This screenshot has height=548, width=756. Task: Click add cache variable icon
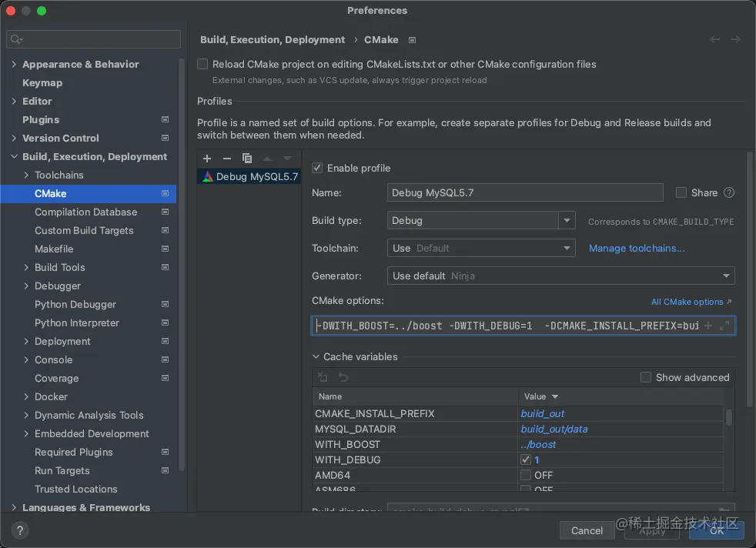pos(323,377)
